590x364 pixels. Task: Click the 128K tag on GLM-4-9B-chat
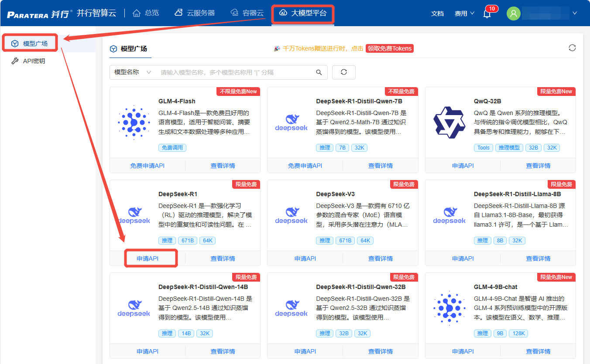pos(518,333)
